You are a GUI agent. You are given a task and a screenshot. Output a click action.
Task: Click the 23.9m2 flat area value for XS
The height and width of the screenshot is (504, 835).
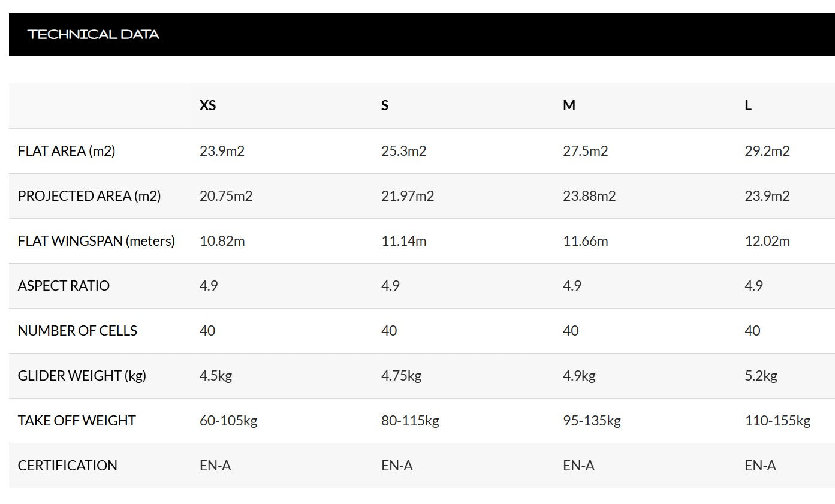pos(222,151)
